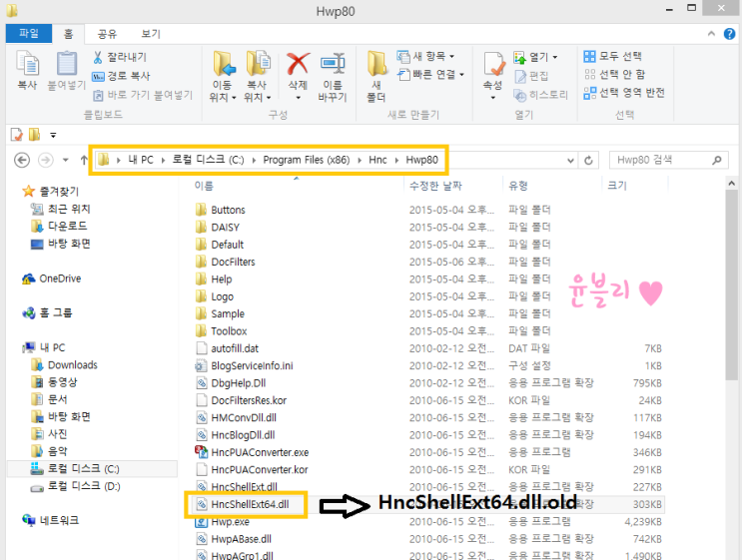Click 내 PC in the address breadcrumb
This screenshot has width=742, height=560.
(141, 160)
